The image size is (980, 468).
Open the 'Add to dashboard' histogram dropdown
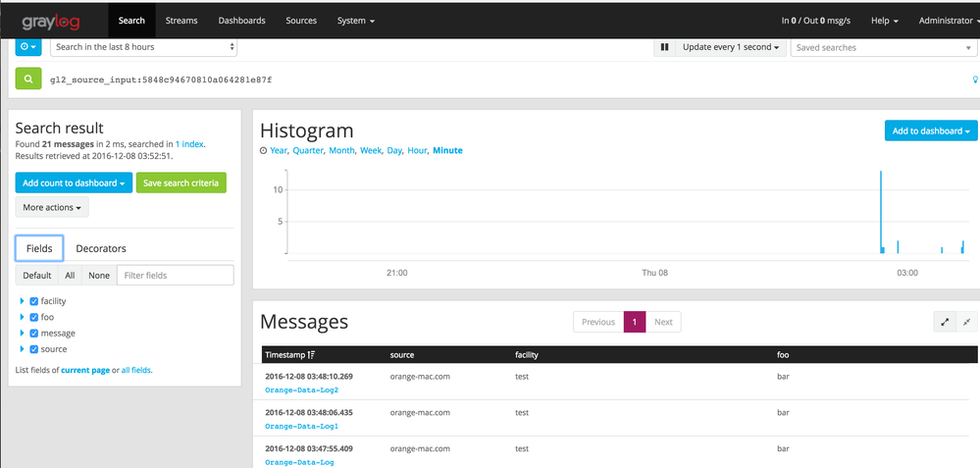click(931, 130)
